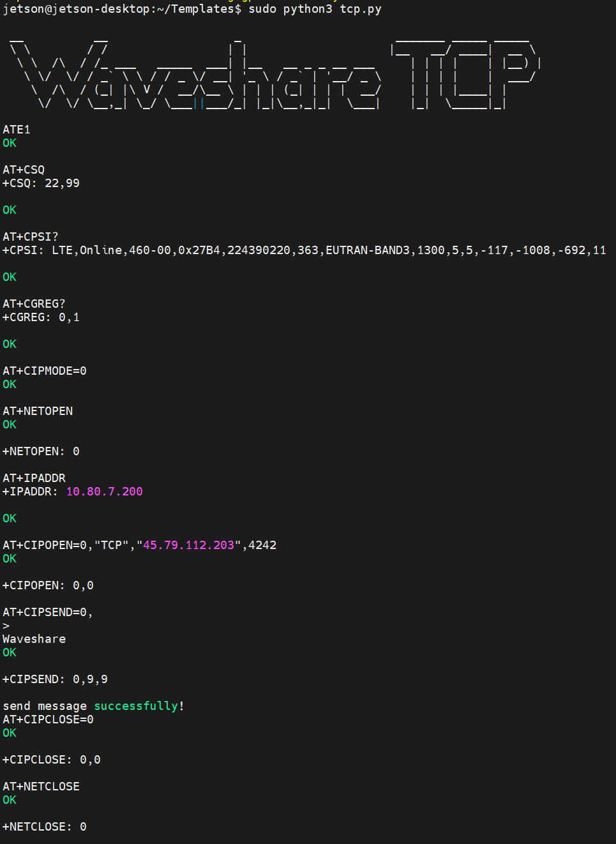Click the green OK below +IPADDR response
The width and height of the screenshot is (616, 844).
[x=10, y=518]
